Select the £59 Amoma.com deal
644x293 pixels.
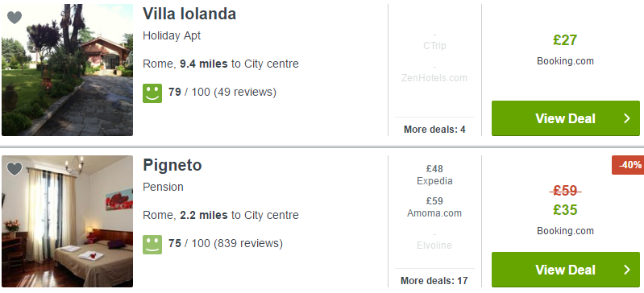tap(434, 207)
